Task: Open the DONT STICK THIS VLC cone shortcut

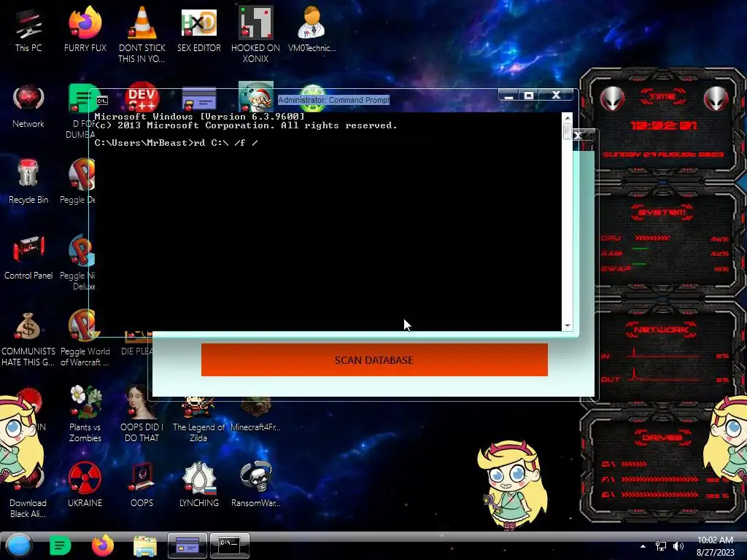Action: point(142,34)
